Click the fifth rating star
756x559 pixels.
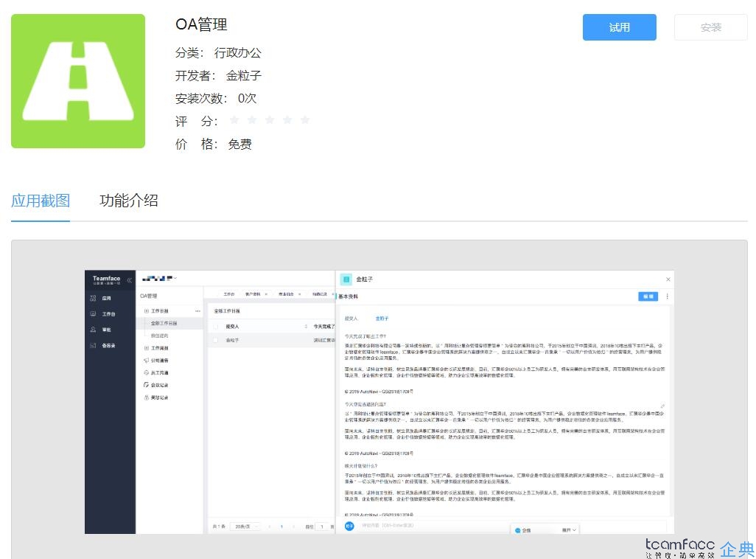[305, 119]
